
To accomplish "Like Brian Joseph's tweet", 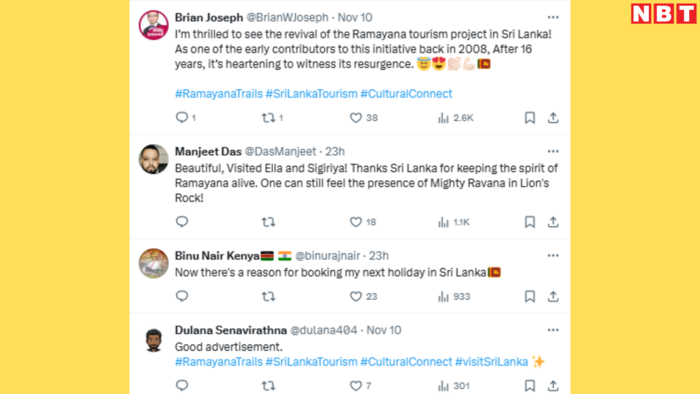I will pos(355,118).
